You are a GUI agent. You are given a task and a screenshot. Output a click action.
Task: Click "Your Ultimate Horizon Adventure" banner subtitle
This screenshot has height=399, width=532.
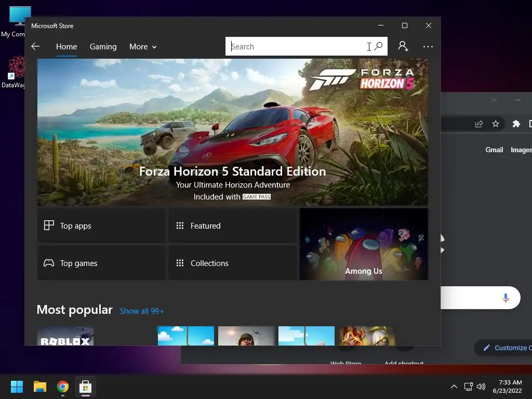(233, 185)
